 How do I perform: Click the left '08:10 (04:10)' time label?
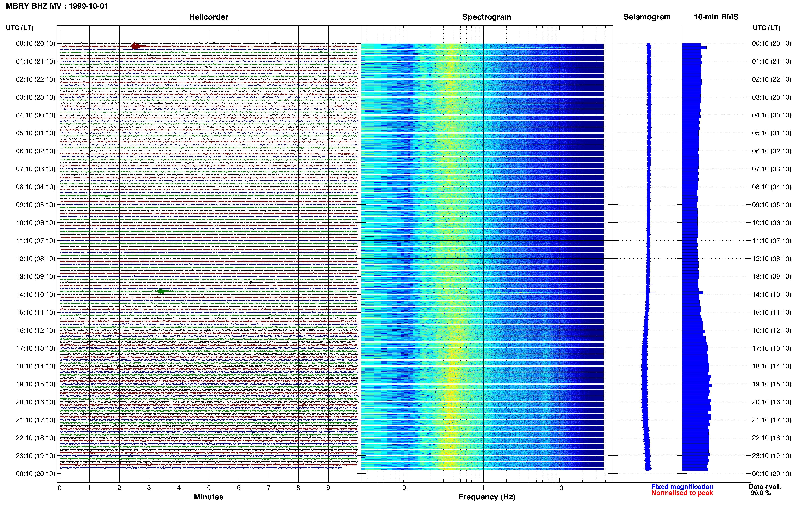(x=36, y=187)
